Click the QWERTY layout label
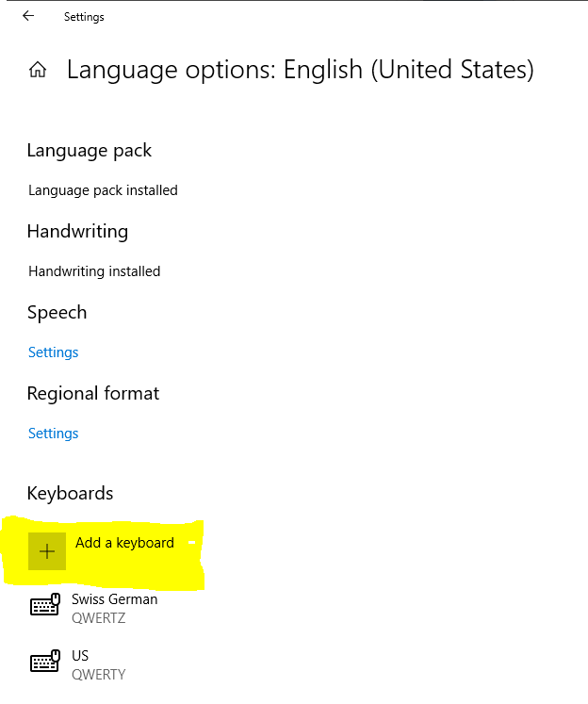The width and height of the screenshot is (588, 704). coord(99,675)
